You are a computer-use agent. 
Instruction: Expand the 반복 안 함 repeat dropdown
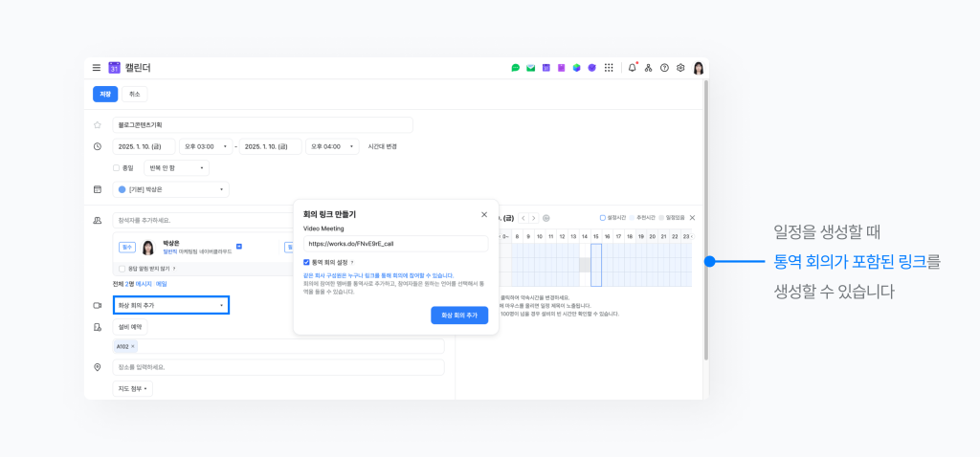point(176,168)
